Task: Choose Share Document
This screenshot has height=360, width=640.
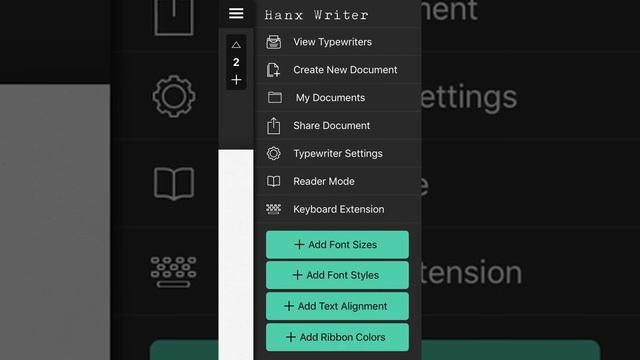Action: pos(338,125)
